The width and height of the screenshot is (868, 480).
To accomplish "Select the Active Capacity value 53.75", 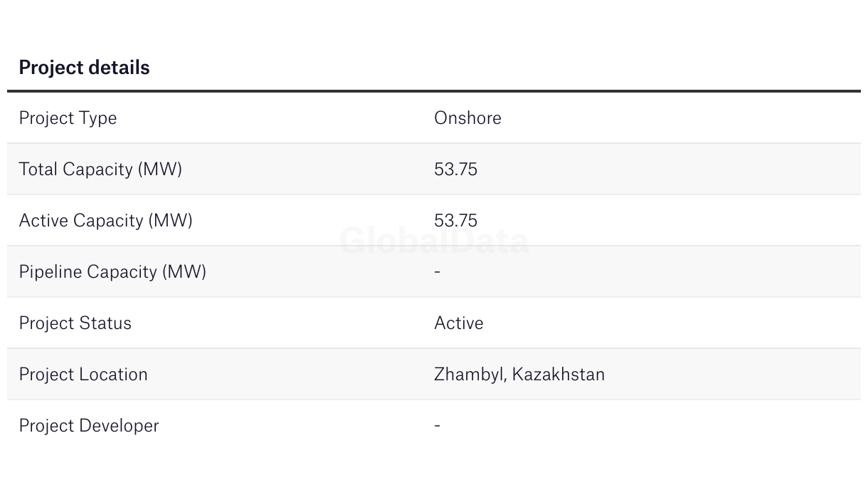I will click(455, 220).
